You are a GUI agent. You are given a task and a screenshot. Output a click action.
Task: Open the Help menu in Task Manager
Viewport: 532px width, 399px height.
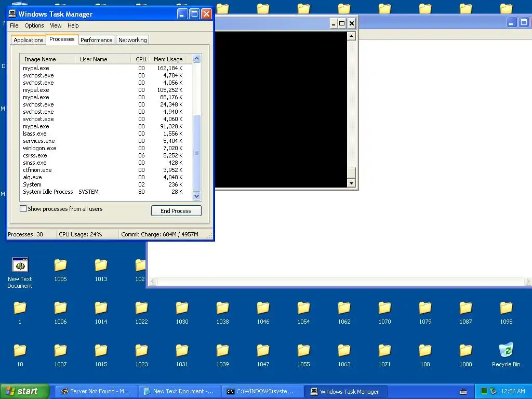(73, 25)
